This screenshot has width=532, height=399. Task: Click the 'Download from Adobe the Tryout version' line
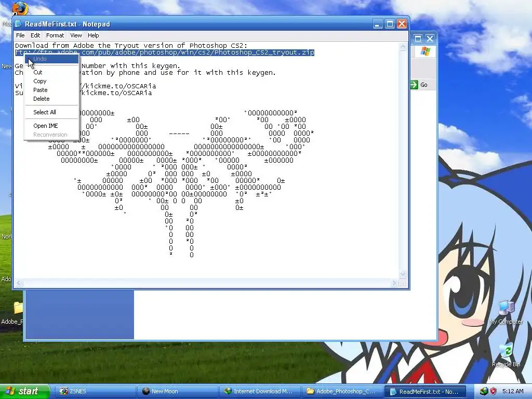pyautogui.click(x=131, y=46)
